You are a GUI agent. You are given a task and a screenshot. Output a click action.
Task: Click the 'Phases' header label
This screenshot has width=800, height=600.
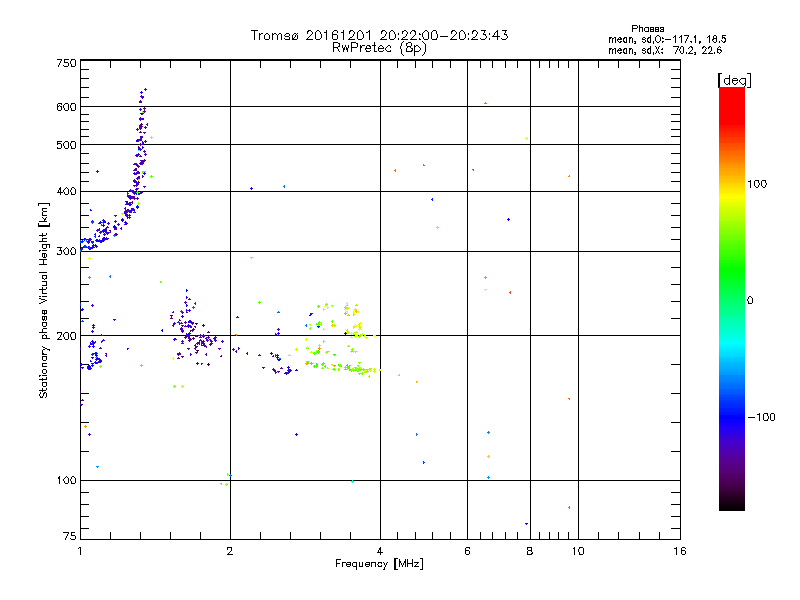[647, 29]
